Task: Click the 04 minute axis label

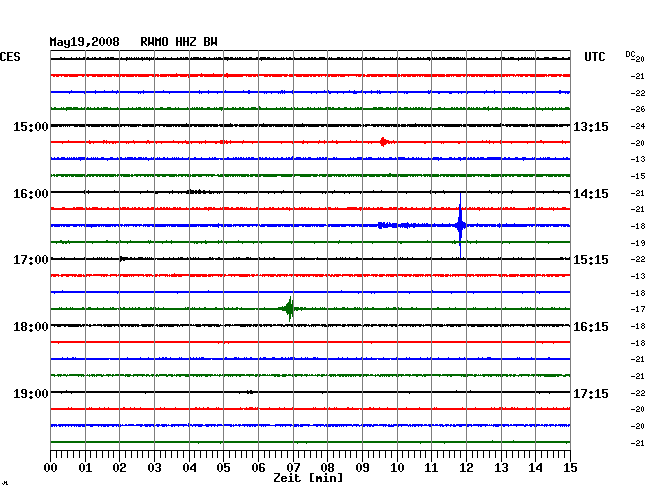Action: tap(189, 468)
